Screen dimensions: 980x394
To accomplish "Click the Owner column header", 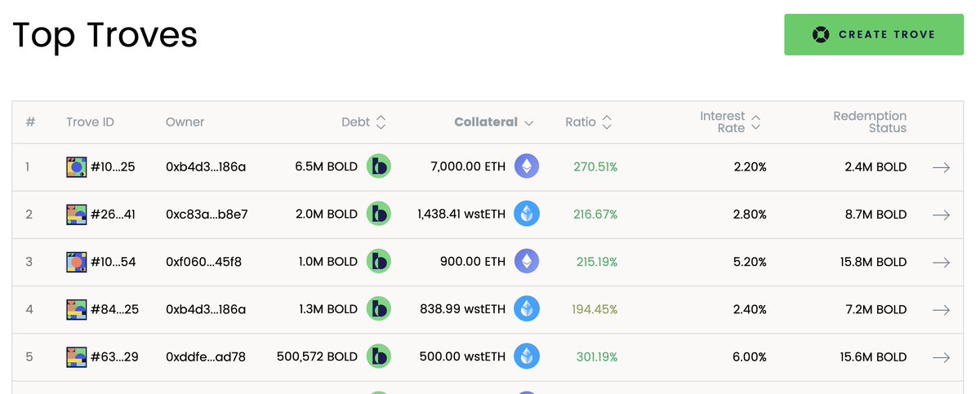I will pyautogui.click(x=185, y=122).
